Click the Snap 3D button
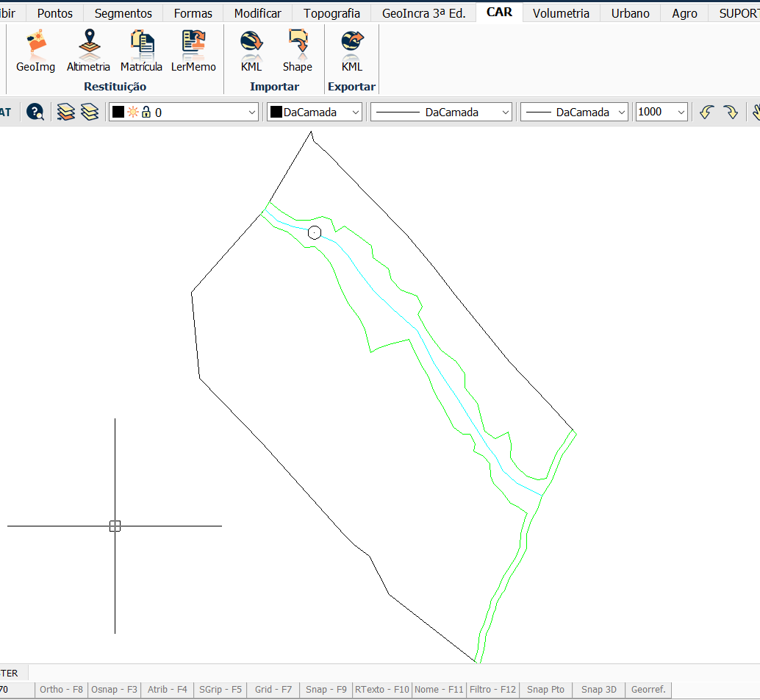The image size is (760, 700). (598, 690)
